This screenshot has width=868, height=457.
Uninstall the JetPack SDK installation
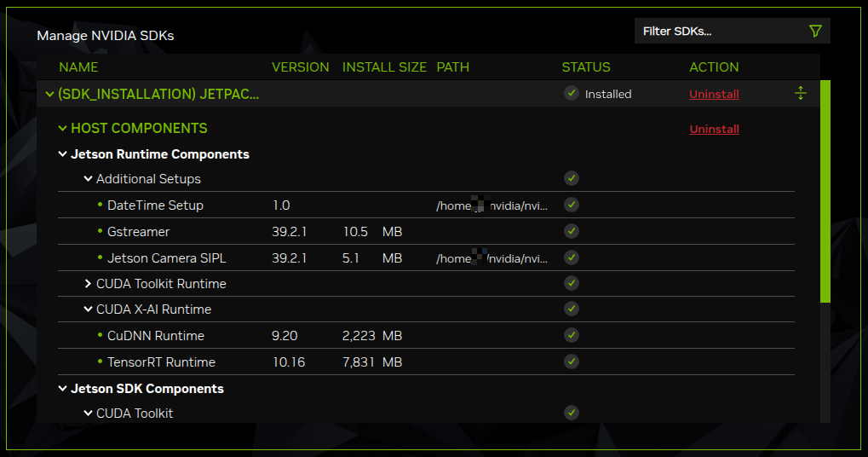[x=714, y=94]
